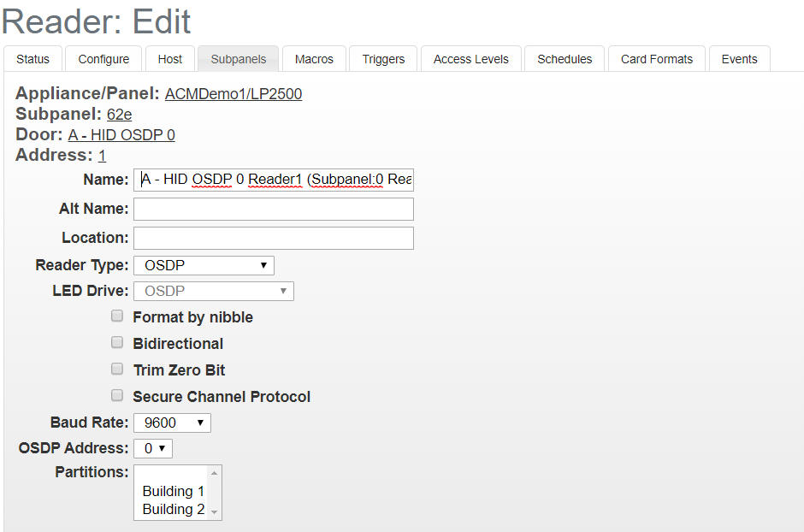Select Building 1 in the Partitions list
The width and height of the screenshot is (804, 532).
click(x=173, y=491)
